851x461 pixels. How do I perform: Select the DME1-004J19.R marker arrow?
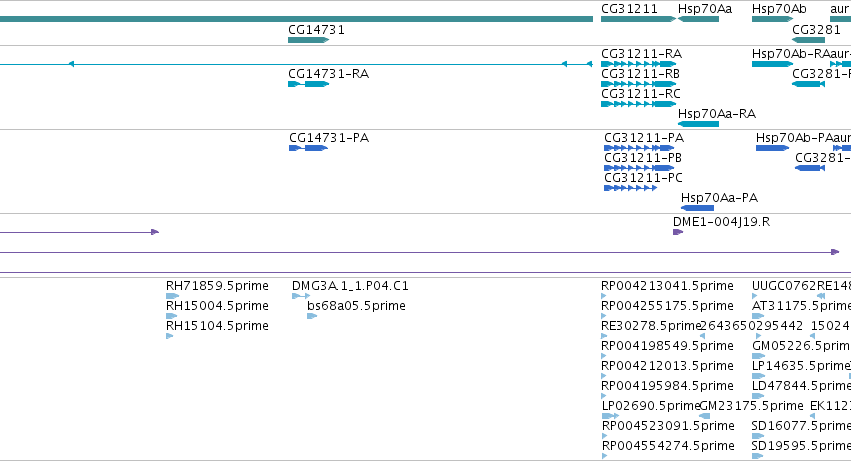[x=678, y=232]
